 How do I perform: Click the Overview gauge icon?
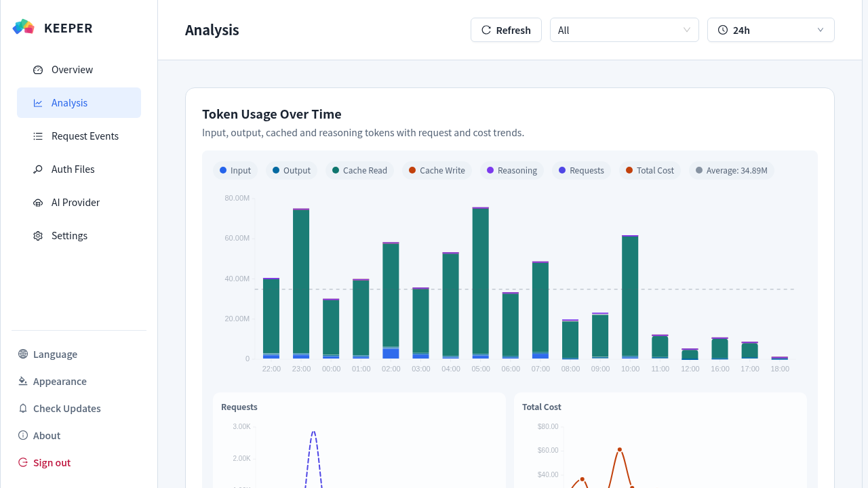(x=38, y=70)
